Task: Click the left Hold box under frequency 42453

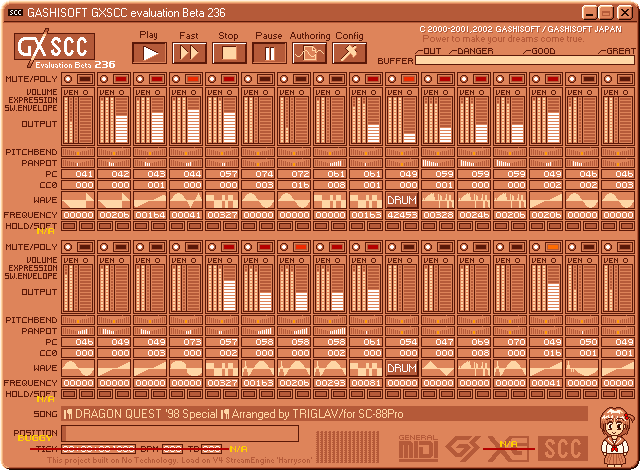Action: pyautogui.click(x=393, y=226)
